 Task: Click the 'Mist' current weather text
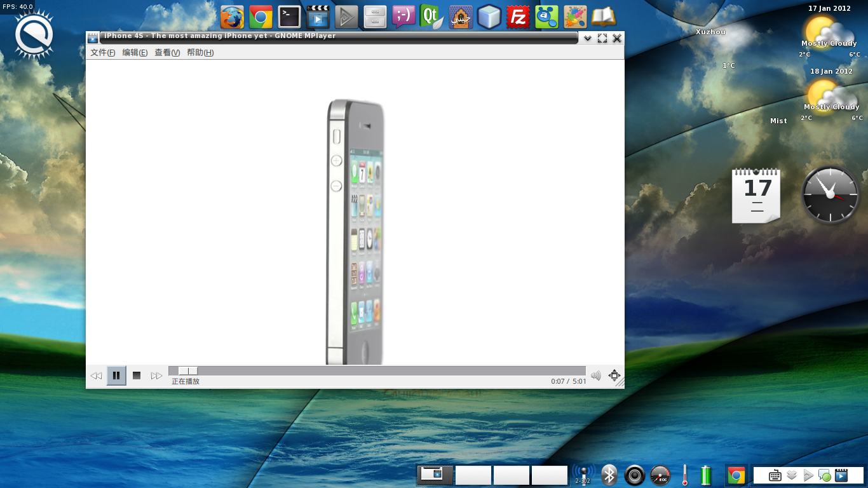click(x=778, y=121)
